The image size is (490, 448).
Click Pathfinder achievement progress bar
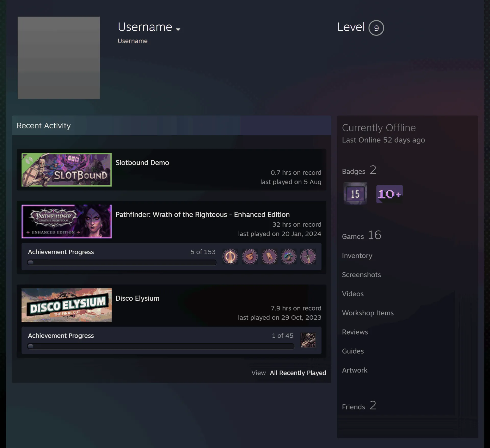[122, 262]
